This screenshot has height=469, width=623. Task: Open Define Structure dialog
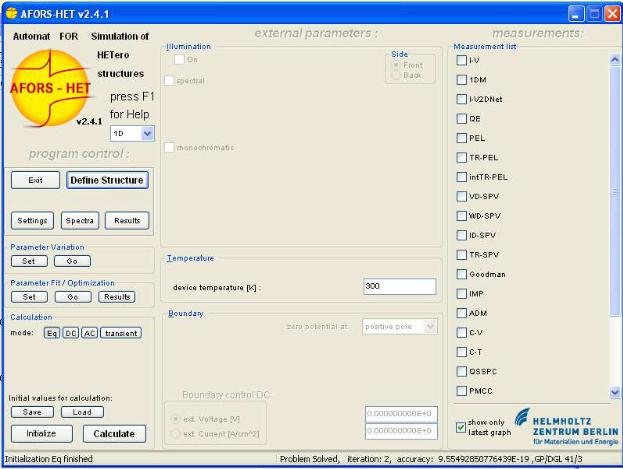pyautogui.click(x=107, y=180)
